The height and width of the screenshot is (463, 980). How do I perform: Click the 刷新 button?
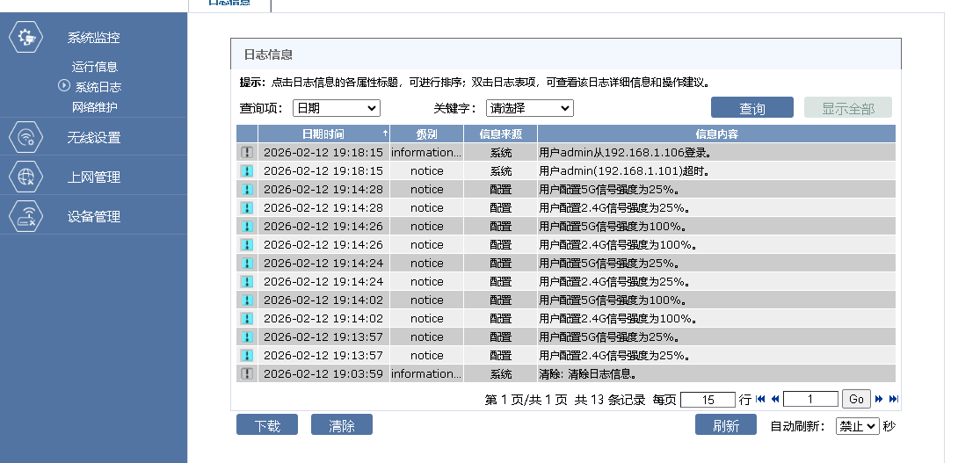[725, 425]
